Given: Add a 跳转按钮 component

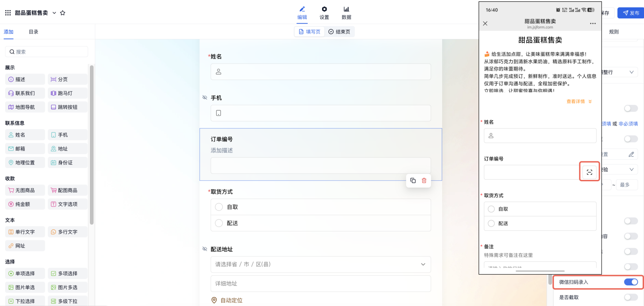Looking at the screenshot, I should click(68, 107).
